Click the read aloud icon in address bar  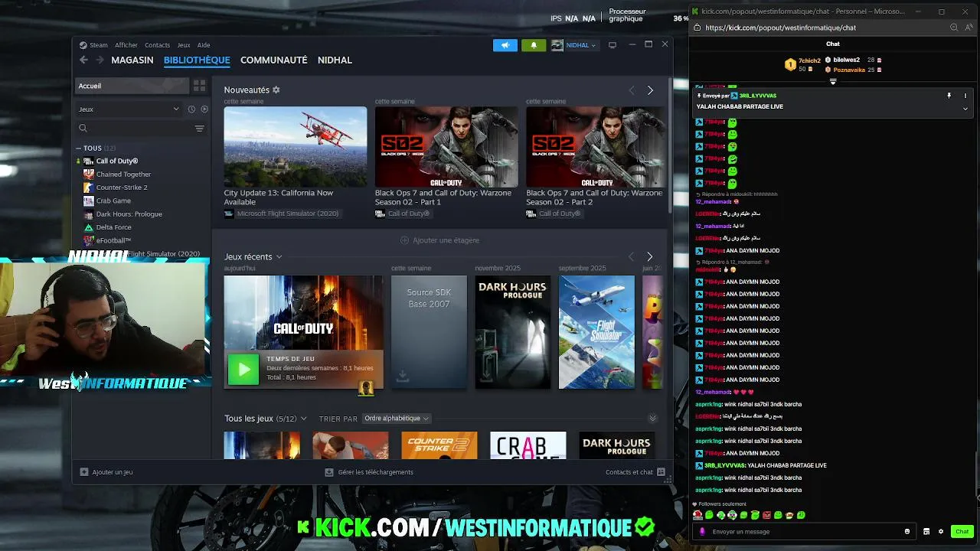pyautogui.click(x=969, y=28)
